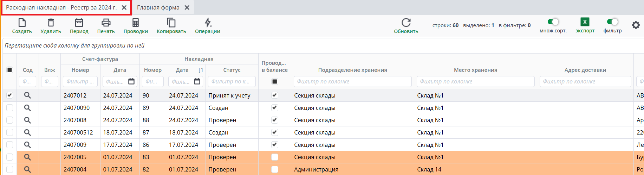Export table via the Excel экспорт icon
Viewport: 644px width, 175px height.
[585, 22]
